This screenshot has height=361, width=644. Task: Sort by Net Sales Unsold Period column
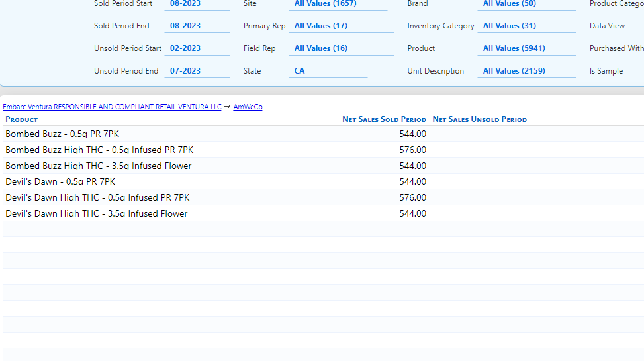479,119
